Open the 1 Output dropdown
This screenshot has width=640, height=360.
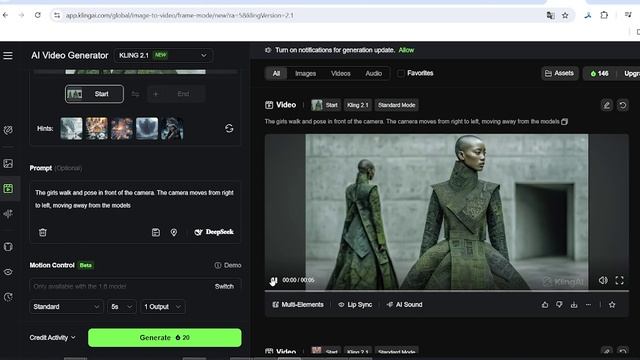(x=162, y=307)
